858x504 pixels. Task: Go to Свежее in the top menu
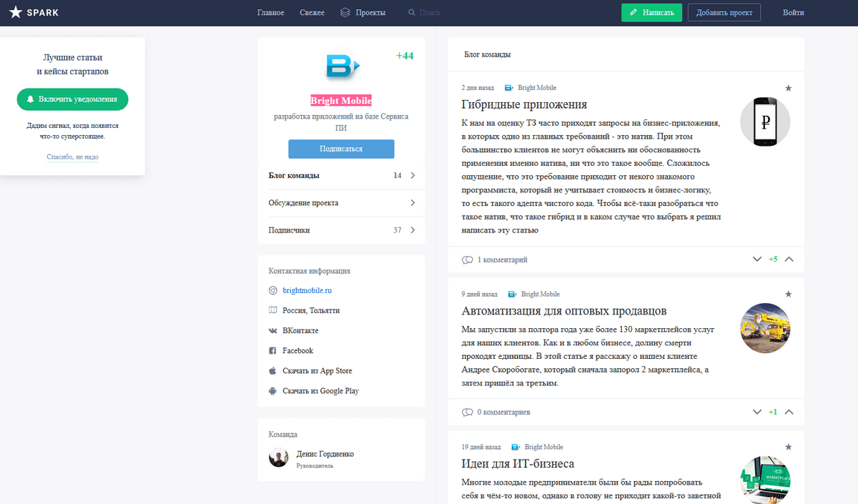pyautogui.click(x=312, y=13)
